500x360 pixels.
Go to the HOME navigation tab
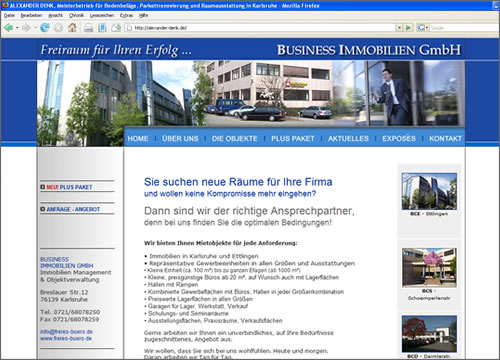pyautogui.click(x=138, y=139)
